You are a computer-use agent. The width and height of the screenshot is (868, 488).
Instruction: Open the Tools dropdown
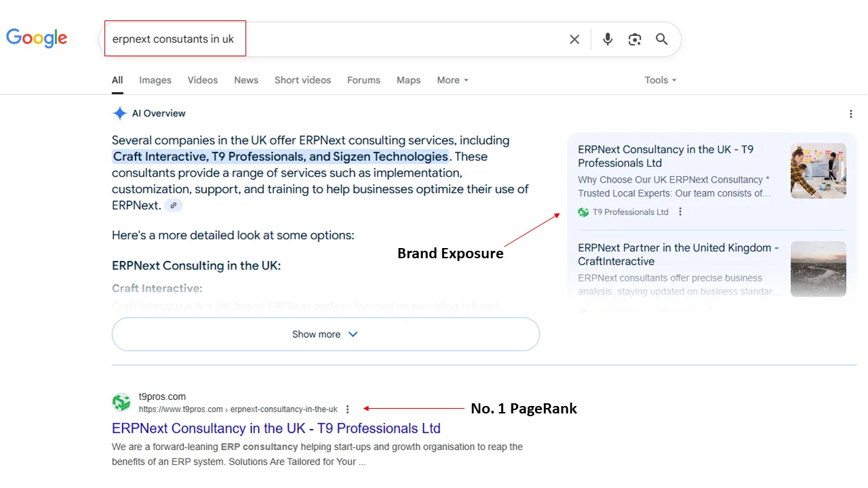pyautogui.click(x=660, y=80)
